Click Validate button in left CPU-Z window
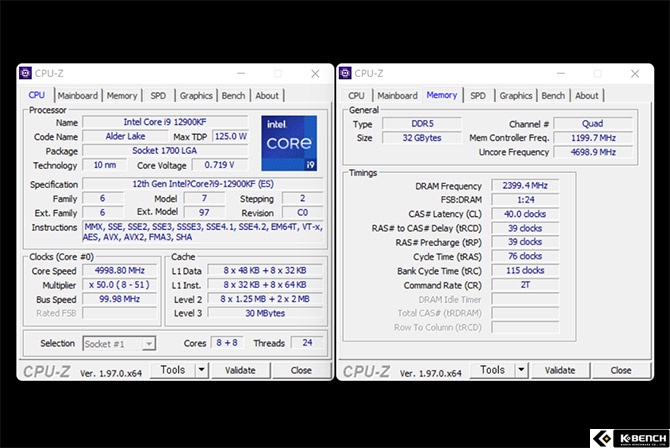670x448 pixels. [241, 370]
